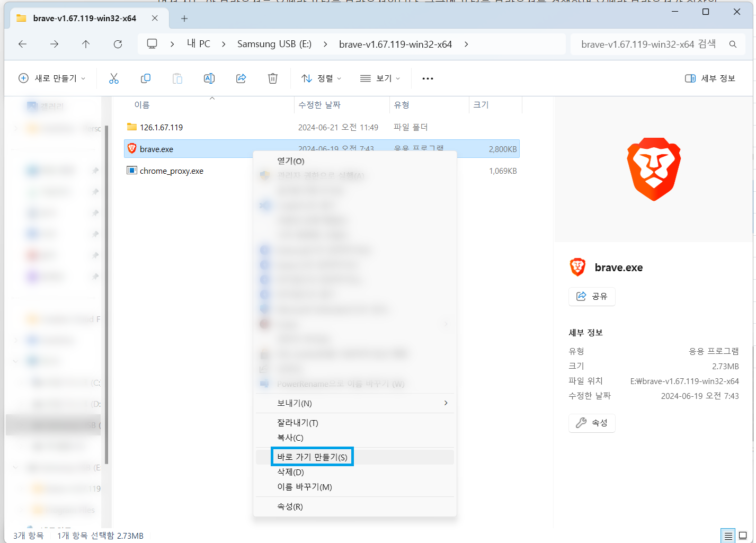756x543 pixels.
Task: Click 관리자 권한으로 실행(A) menu item
Action: coord(355,175)
